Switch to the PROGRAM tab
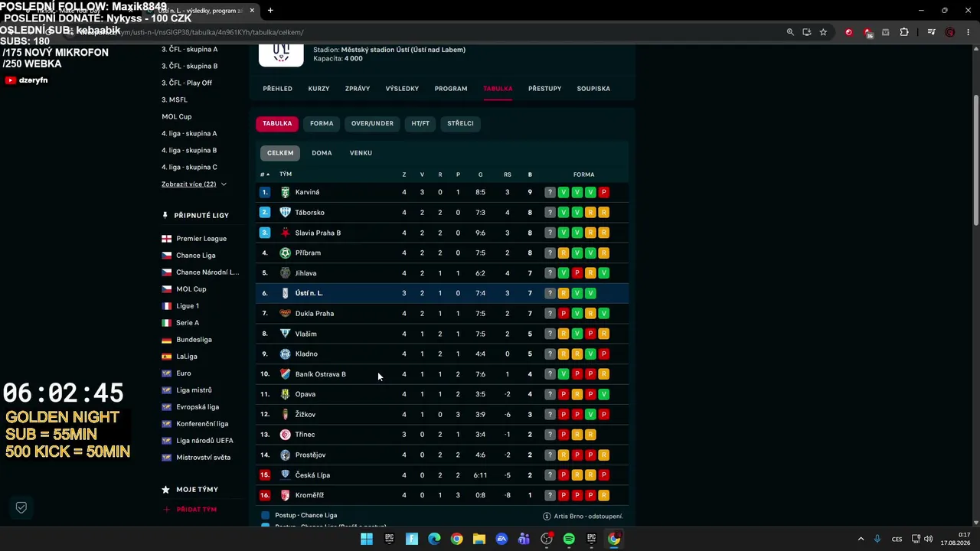Viewport: 980px width, 551px height. (x=451, y=89)
